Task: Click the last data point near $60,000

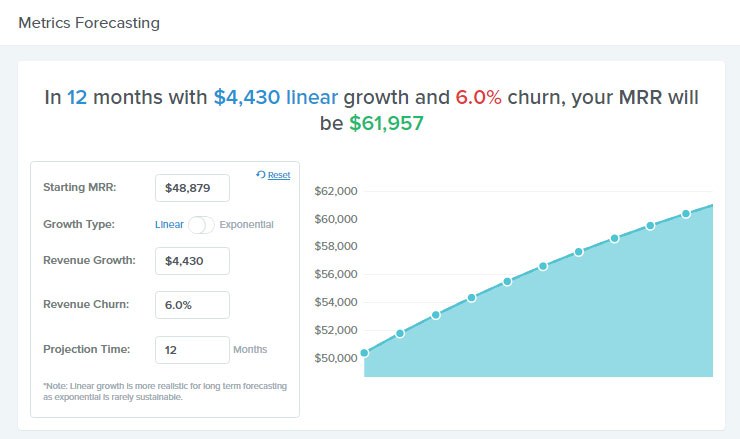Action: [686, 214]
